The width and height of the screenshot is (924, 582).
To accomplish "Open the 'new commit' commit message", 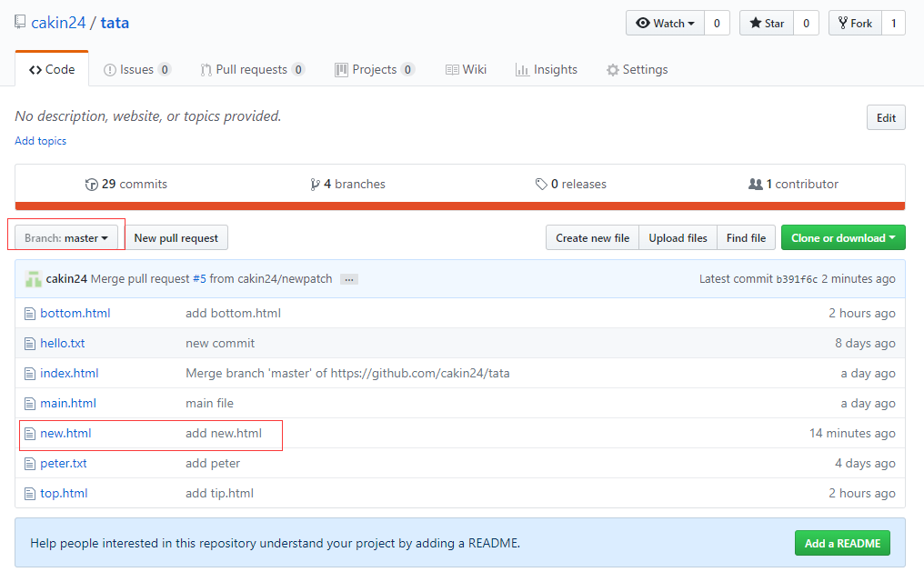I will tap(220, 344).
